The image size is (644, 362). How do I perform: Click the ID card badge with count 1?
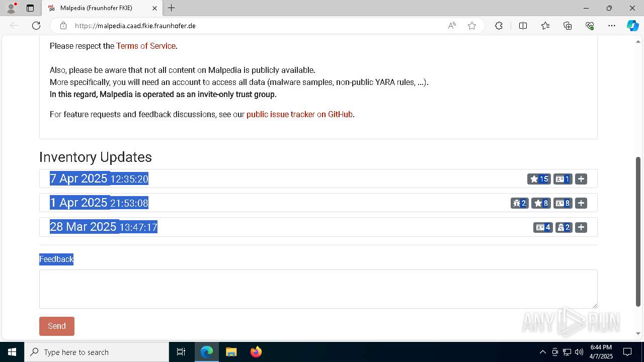tap(563, 179)
